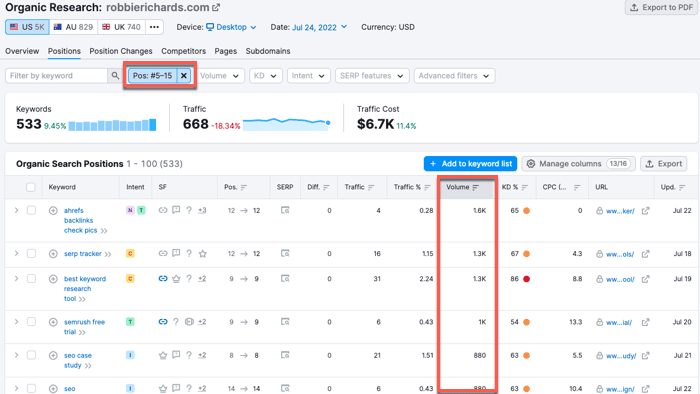700x394 pixels.
Task: View SERP snapshot for seo case study
Action: (285, 355)
